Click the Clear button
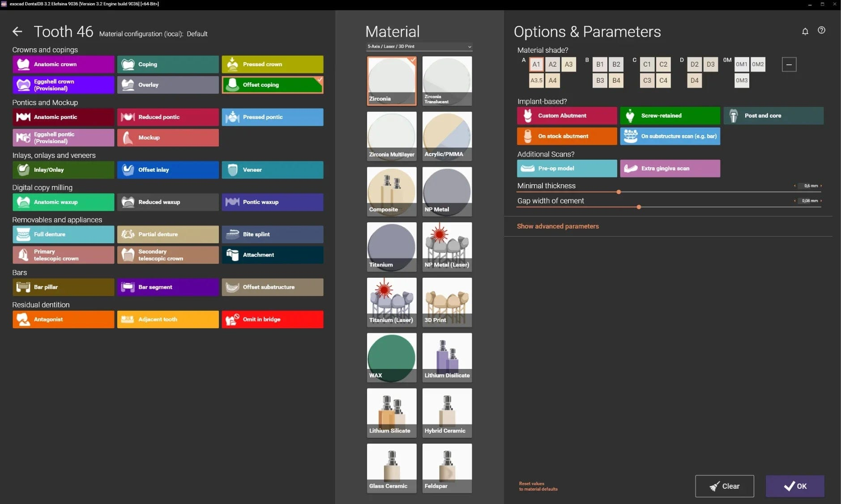 [724, 486]
